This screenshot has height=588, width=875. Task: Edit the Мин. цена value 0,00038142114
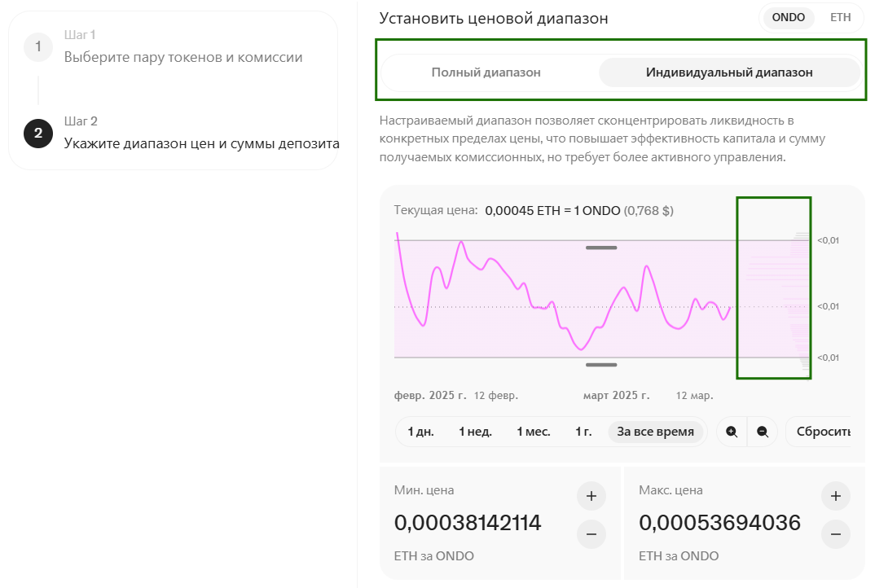click(468, 523)
